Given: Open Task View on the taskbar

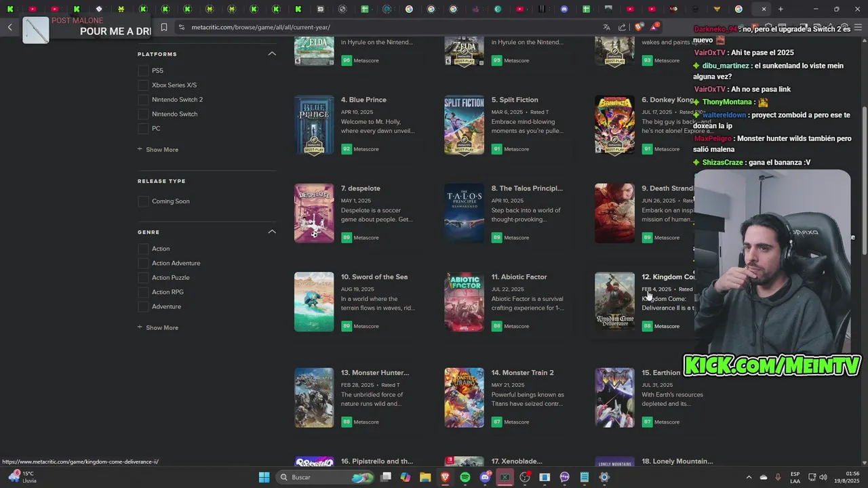Looking at the screenshot, I should (386, 477).
